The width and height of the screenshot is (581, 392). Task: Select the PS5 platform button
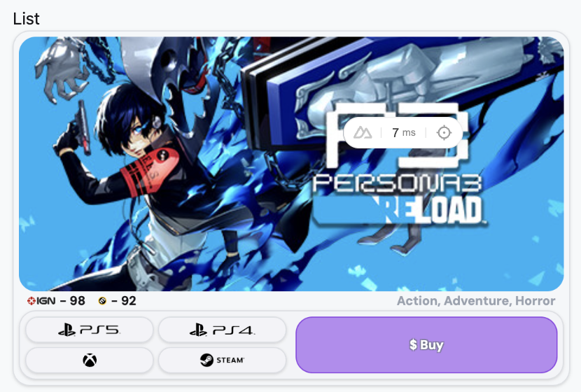90,330
